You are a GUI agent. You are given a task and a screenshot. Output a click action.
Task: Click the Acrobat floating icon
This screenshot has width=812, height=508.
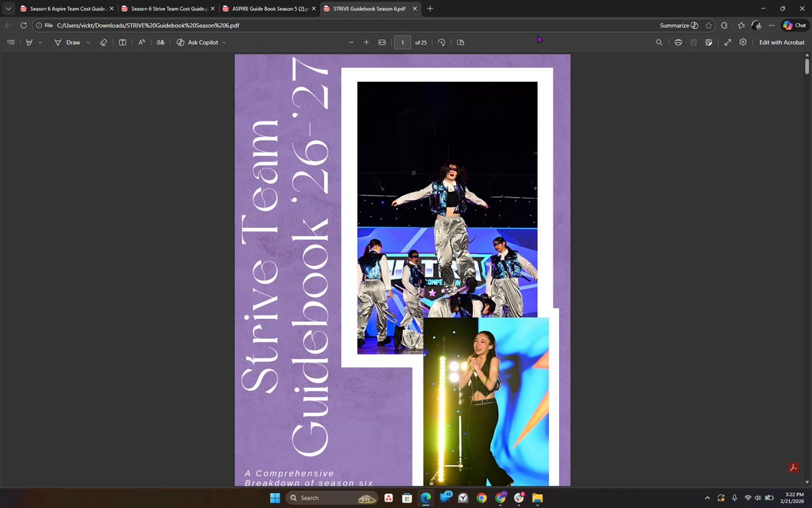coord(794,468)
